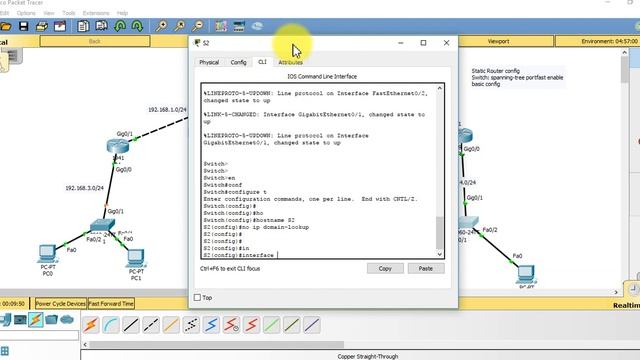
Task: Open the Options menu
Action: (26, 13)
